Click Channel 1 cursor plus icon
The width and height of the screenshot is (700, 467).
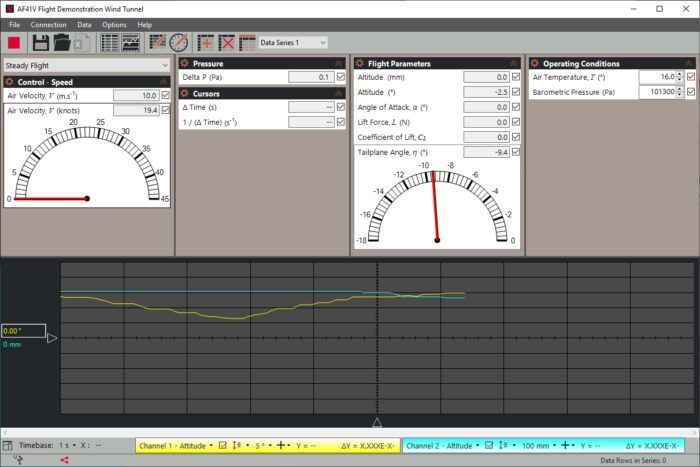click(x=281, y=445)
